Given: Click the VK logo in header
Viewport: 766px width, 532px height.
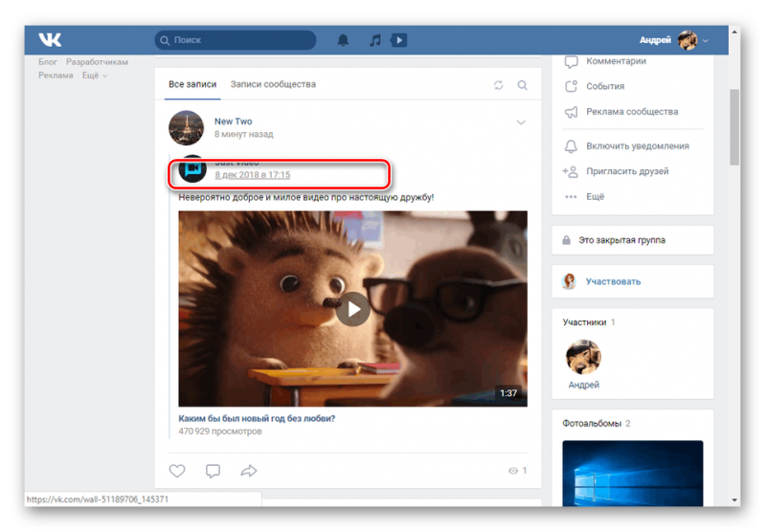Looking at the screenshot, I should (50, 39).
